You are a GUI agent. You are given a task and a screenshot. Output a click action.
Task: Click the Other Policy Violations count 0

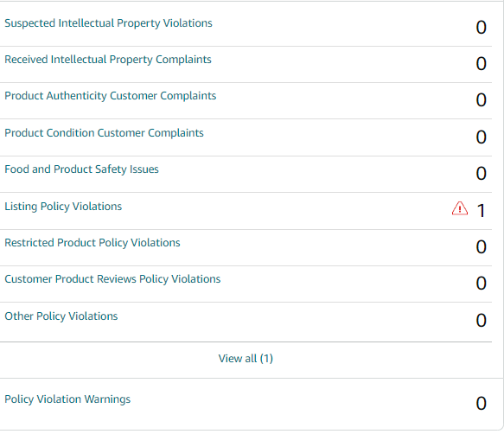point(482,321)
